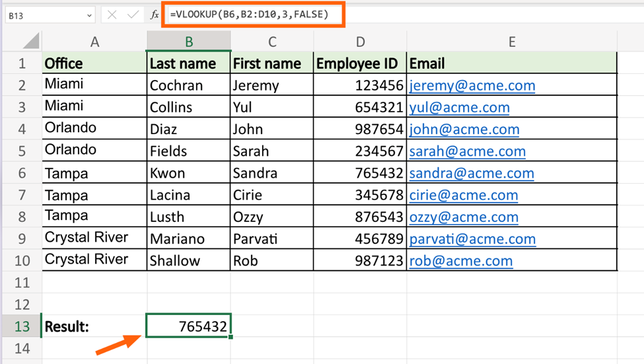Select the cell with last name Kwon
Image resolution: width=644 pixels, height=364 pixels.
point(189,173)
